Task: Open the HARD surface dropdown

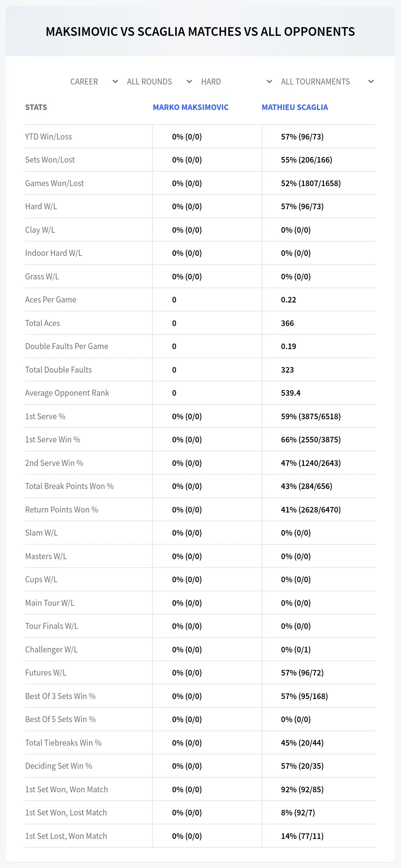Action: click(x=237, y=82)
